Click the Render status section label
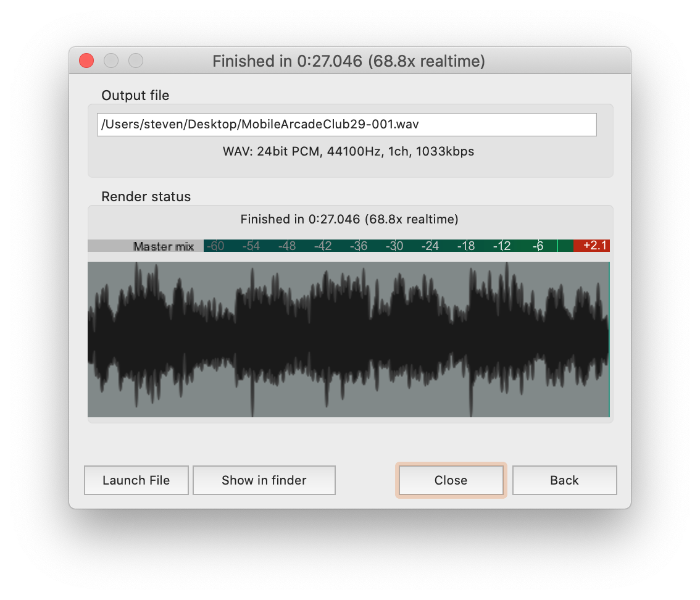 146,196
